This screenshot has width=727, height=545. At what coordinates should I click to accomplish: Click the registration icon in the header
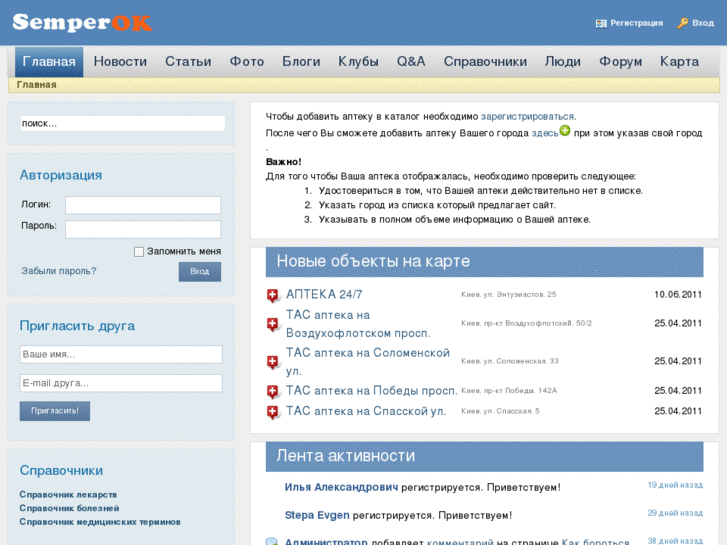601,23
